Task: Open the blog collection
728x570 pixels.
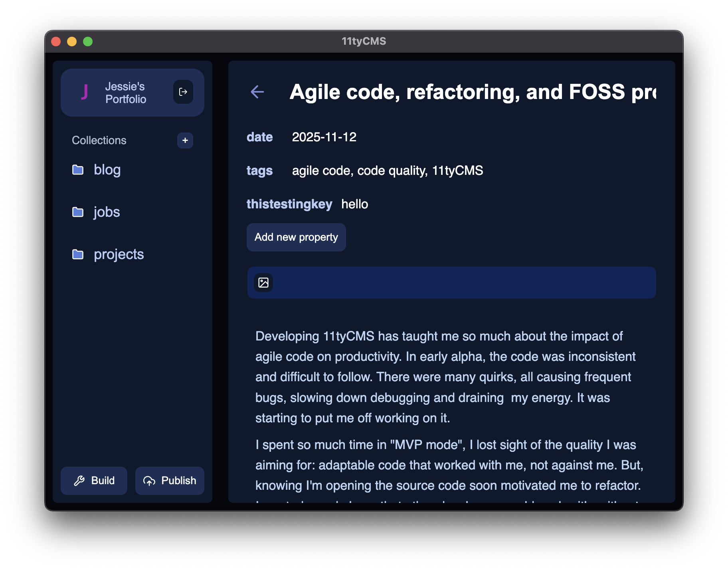Action: tap(107, 170)
